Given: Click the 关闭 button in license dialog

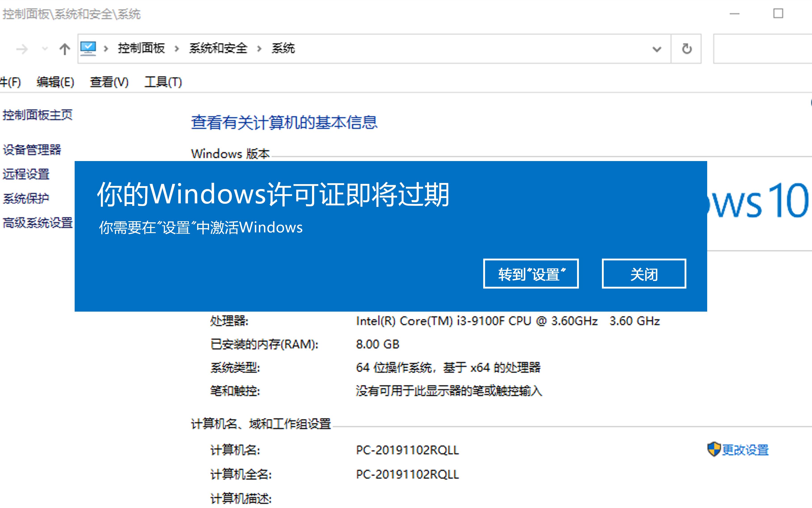Looking at the screenshot, I should [644, 274].
